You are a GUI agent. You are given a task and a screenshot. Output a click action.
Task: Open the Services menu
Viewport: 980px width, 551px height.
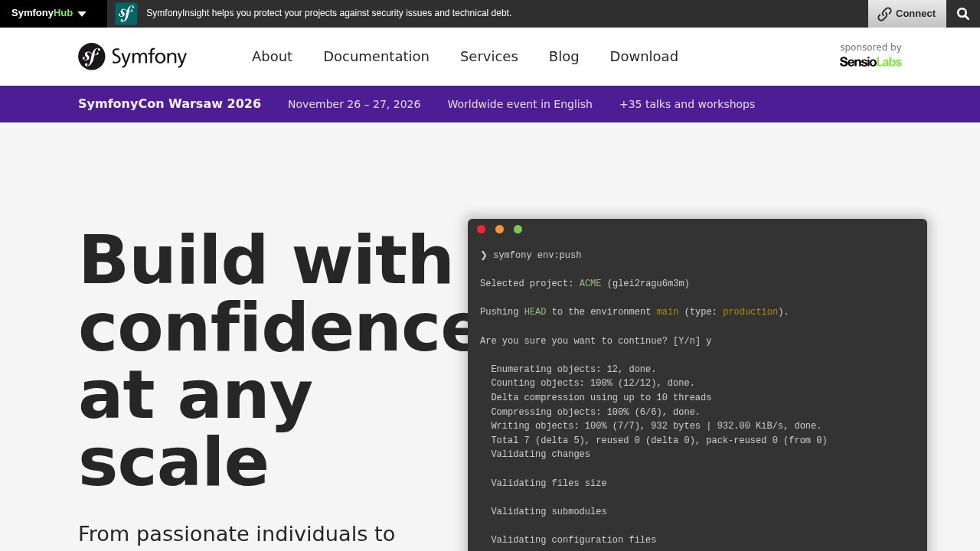(488, 57)
